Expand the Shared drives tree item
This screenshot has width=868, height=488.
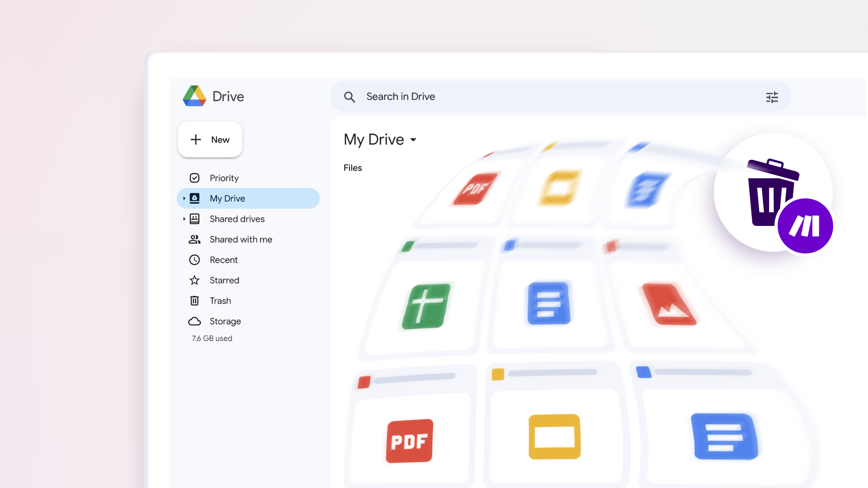click(x=184, y=219)
